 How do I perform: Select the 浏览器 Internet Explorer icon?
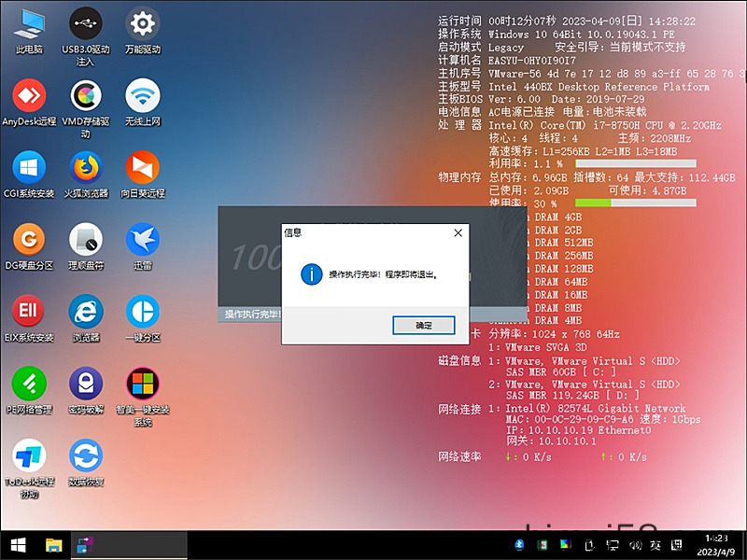point(86,319)
